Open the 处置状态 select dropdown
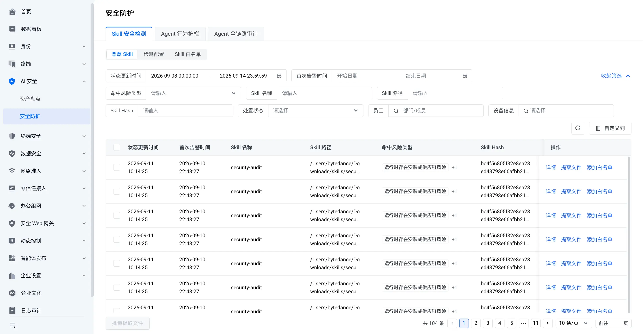The width and height of the screenshot is (644, 334). 316,111
